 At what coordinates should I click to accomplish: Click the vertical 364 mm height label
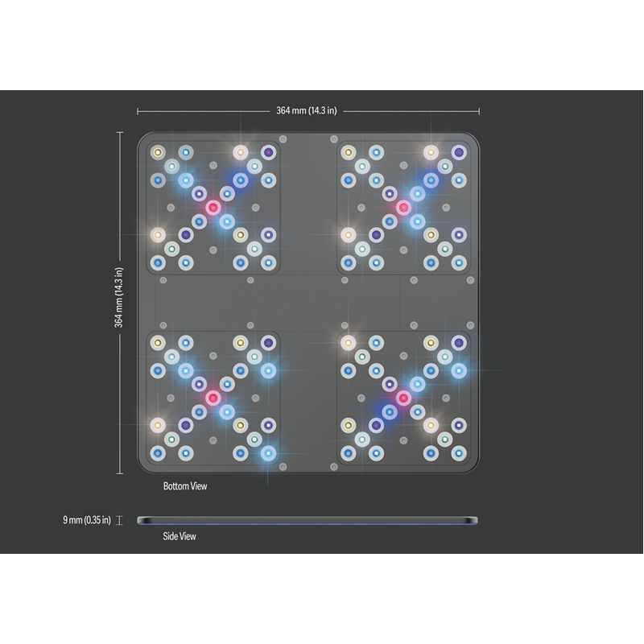(x=119, y=298)
